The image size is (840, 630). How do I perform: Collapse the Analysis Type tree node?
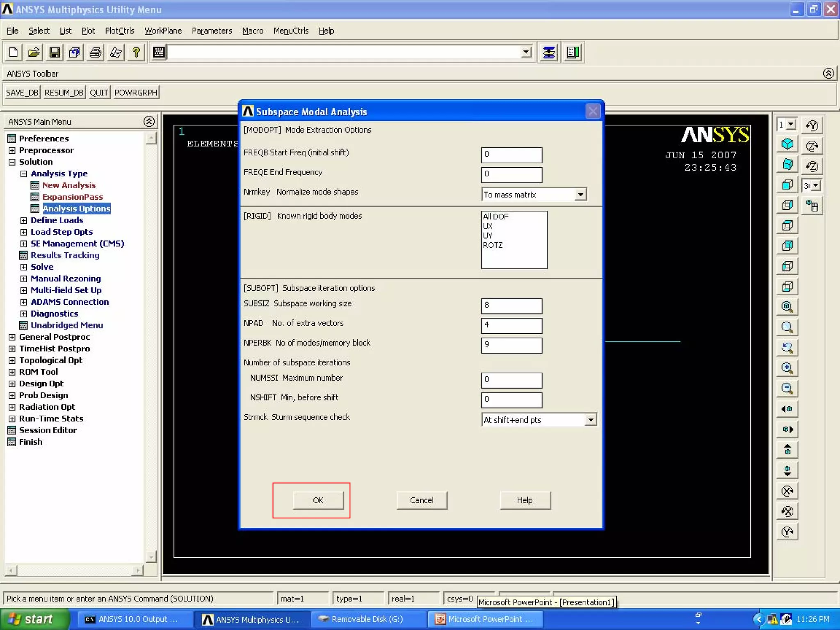24,174
